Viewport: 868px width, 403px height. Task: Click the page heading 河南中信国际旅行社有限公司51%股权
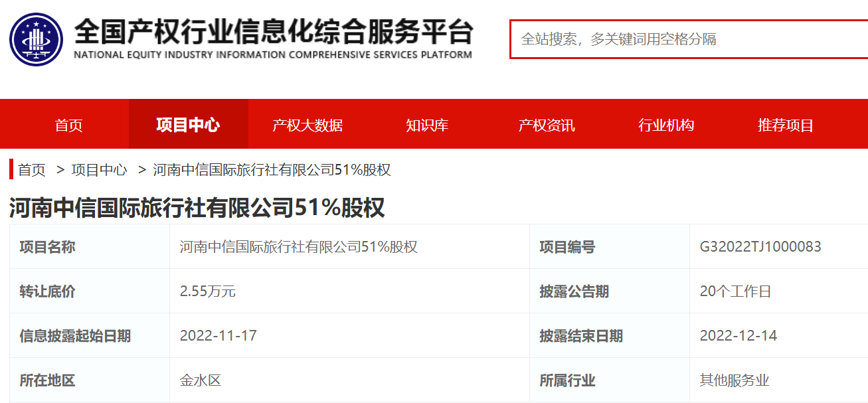pyautogui.click(x=197, y=208)
